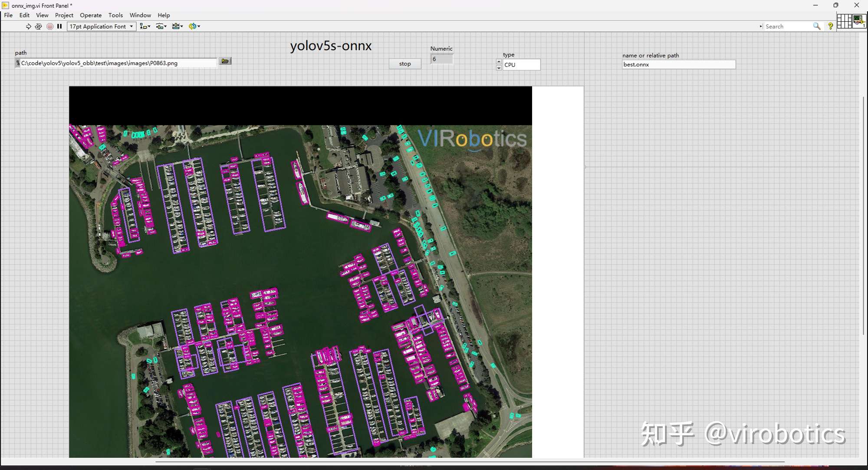Open the Tools menu

[115, 15]
